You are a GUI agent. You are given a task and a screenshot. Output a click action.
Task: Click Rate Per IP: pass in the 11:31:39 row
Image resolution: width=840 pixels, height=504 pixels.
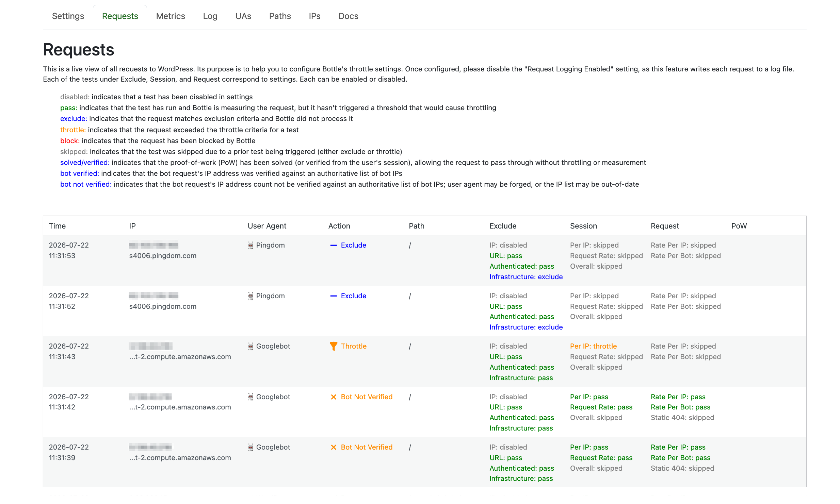[x=678, y=447]
